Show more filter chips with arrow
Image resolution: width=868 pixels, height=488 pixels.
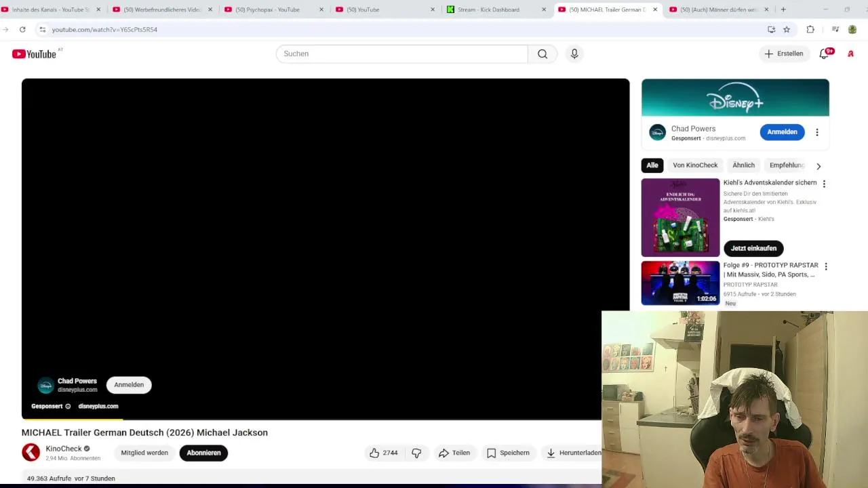point(818,166)
